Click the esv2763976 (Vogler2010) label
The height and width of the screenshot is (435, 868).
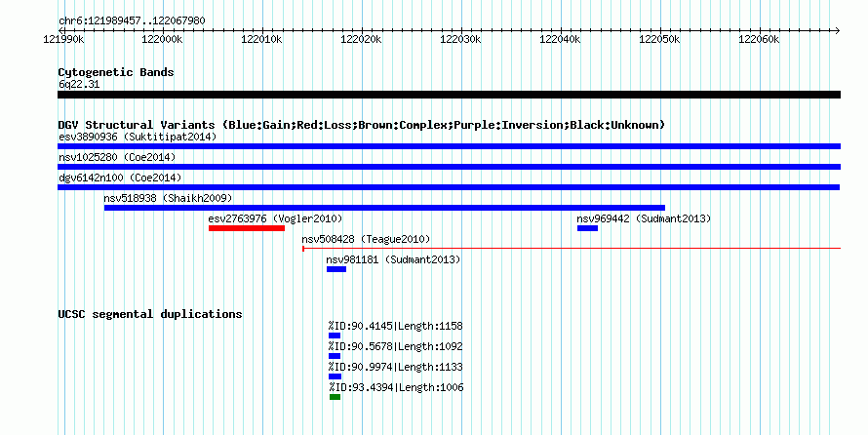(x=275, y=218)
